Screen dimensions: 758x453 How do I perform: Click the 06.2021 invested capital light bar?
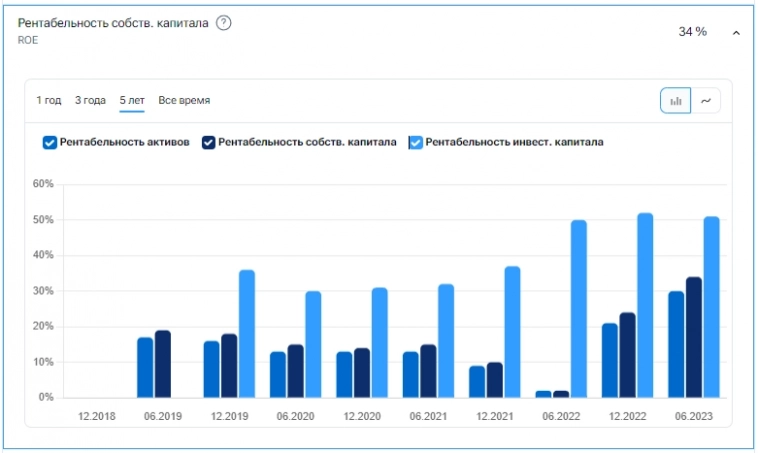[446, 341]
